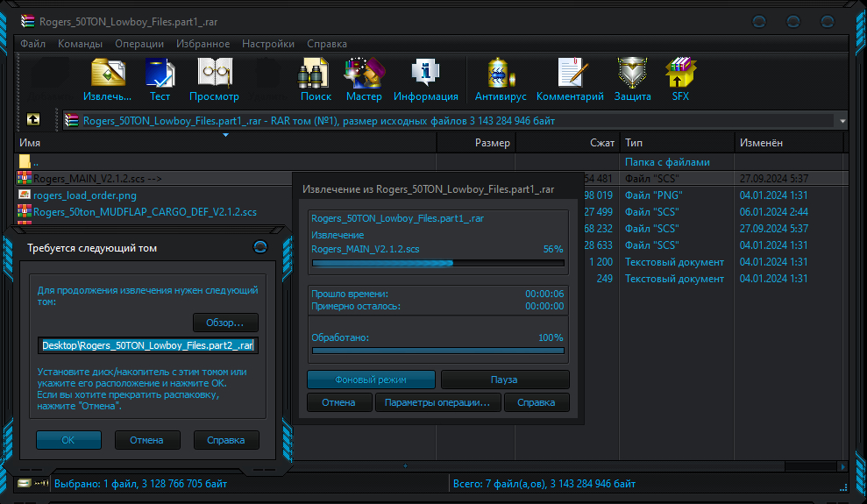Open the Просмотр viewer icon

tap(215, 73)
